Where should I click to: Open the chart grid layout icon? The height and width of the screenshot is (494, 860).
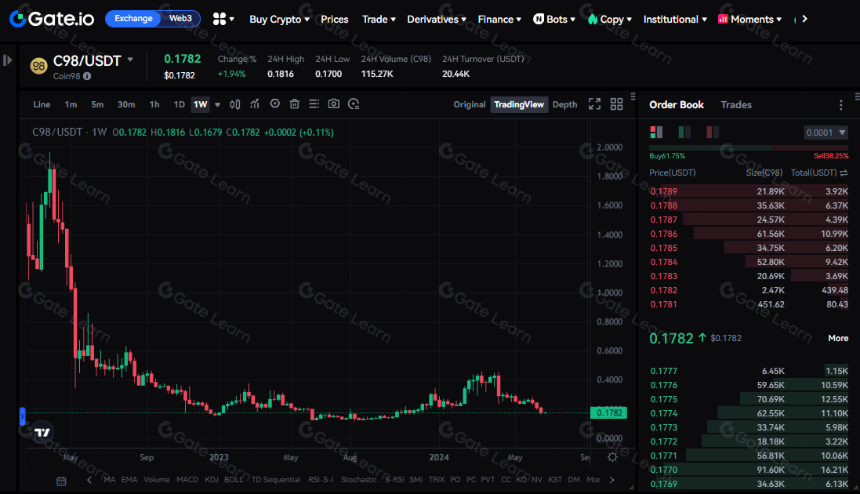point(616,104)
